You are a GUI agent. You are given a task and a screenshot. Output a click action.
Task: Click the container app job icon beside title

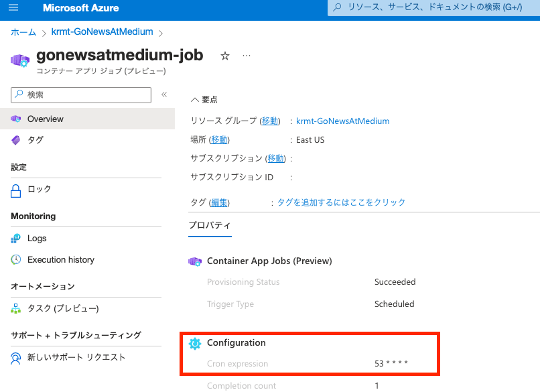(x=20, y=60)
